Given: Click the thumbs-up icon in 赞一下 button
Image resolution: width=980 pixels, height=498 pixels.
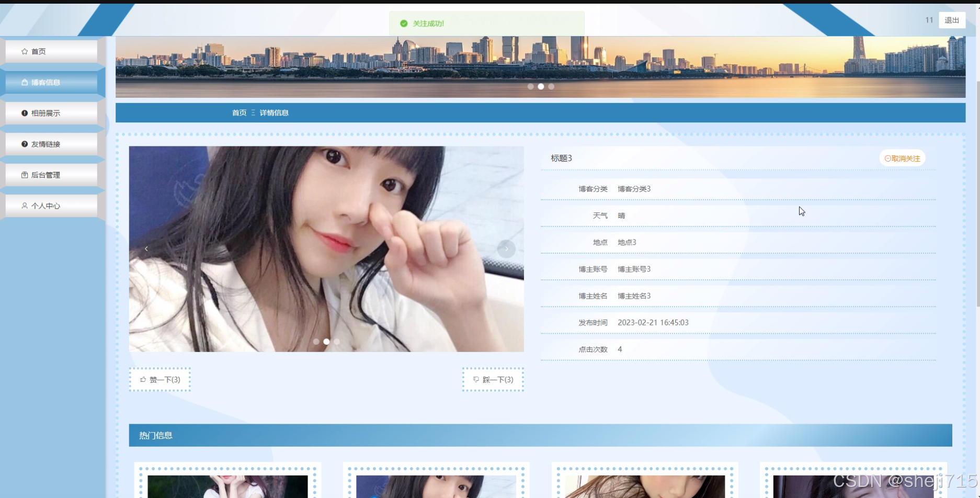Looking at the screenshot, I should point(143,380).
